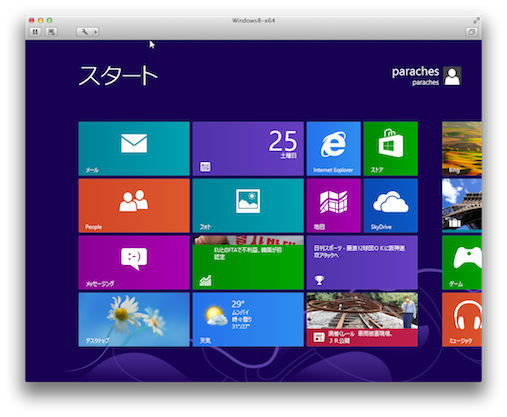Open the People tile
This screenshot has height=417, width=507.
pos(134,206)
